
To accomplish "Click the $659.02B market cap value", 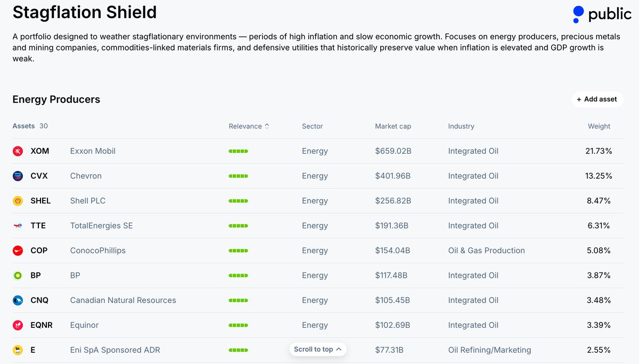I will 393,151.
